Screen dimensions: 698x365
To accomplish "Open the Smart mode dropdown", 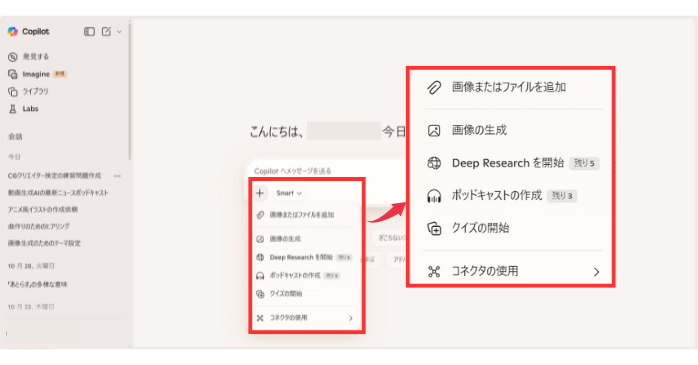I will [289, 193].
